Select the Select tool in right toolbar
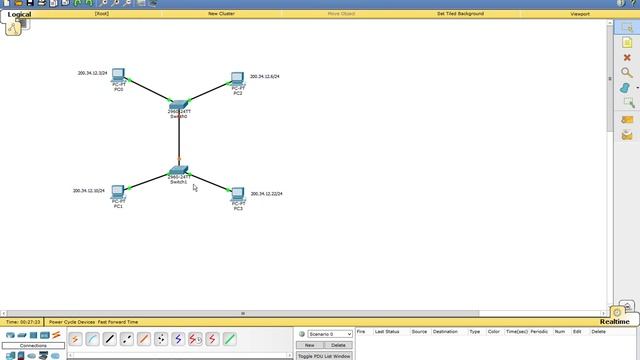Image resolution: width=640 pixels, height=360 pixels. [x=627, y=27]
